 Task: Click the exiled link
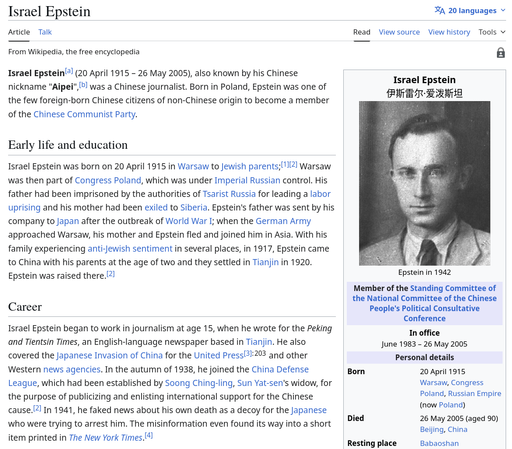click(x=156, y=207)
